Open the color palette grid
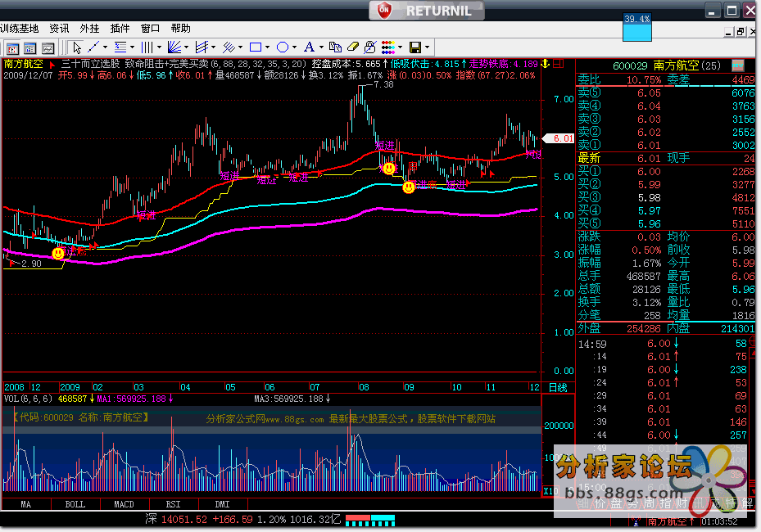This screenshot has height=532, width=761. pyautogui.click(x=387, y=47)
